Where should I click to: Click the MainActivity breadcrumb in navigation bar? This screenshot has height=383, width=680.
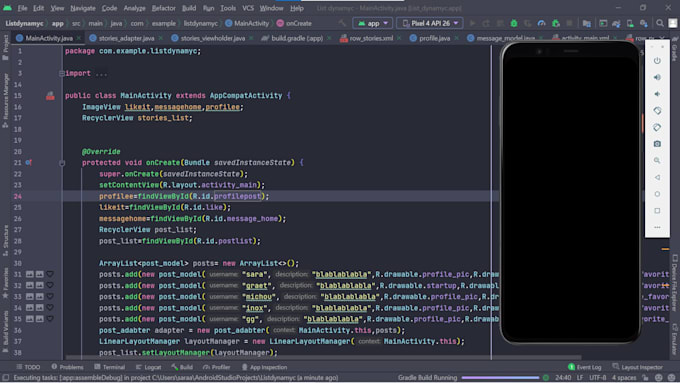pyautogui.click(x=247, y=23)
